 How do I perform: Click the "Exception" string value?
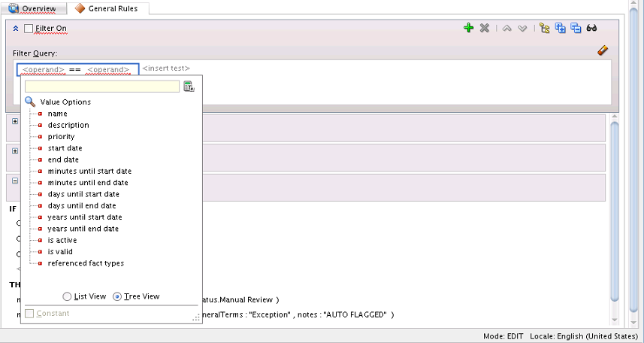(270, 314)
